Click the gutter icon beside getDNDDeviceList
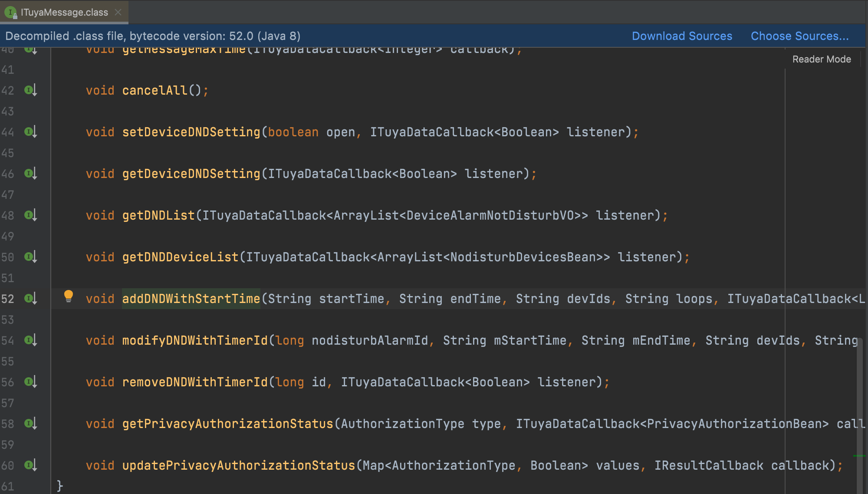This screenshot has height=494, width=868. [30, 257]
